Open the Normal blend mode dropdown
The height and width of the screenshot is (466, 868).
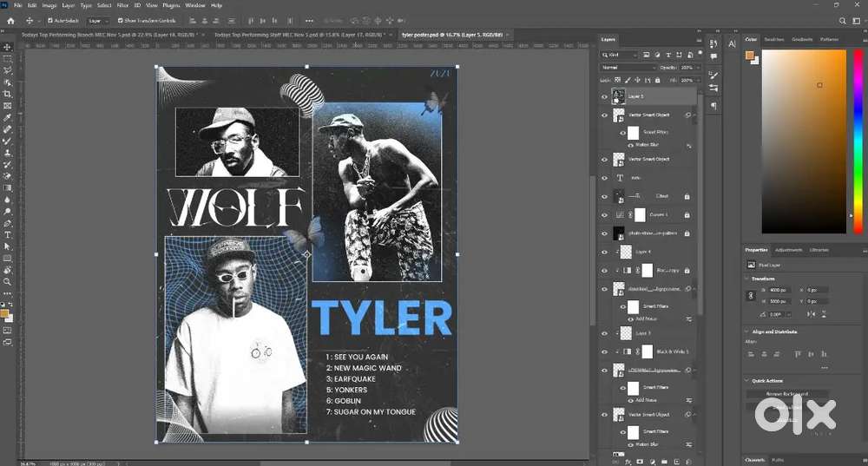point(628,67)
